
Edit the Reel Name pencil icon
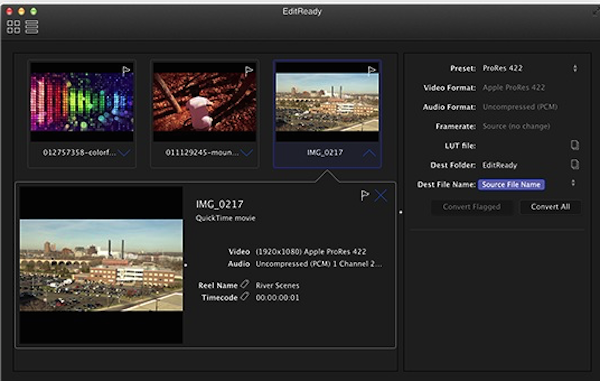[x=245, y=284]
